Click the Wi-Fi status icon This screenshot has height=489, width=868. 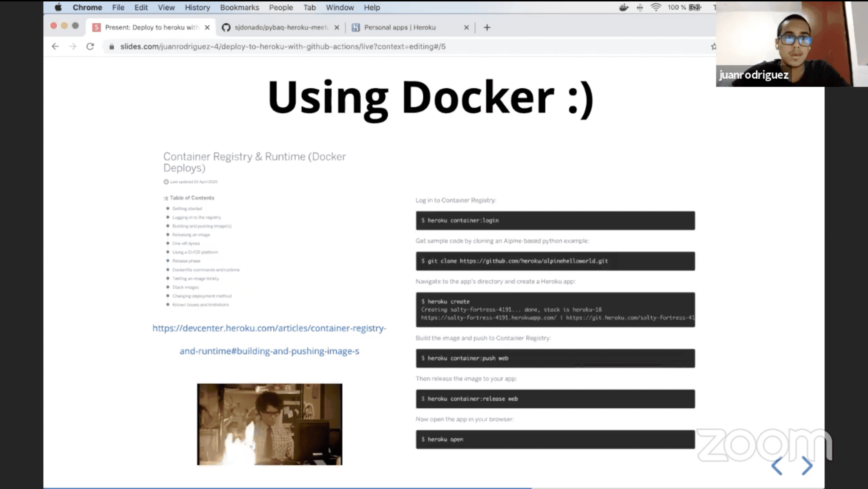click(656, 7)
